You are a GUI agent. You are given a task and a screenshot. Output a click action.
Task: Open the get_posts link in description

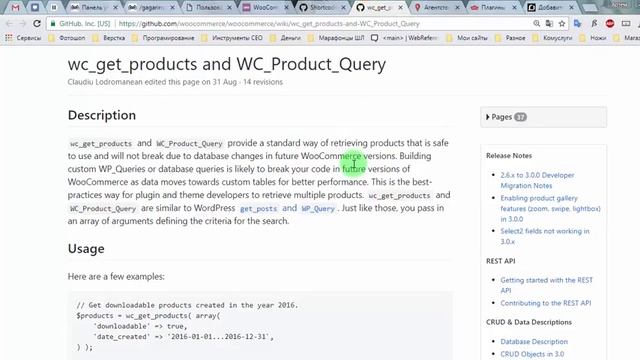pyautogui.click(x=258, y=209)
